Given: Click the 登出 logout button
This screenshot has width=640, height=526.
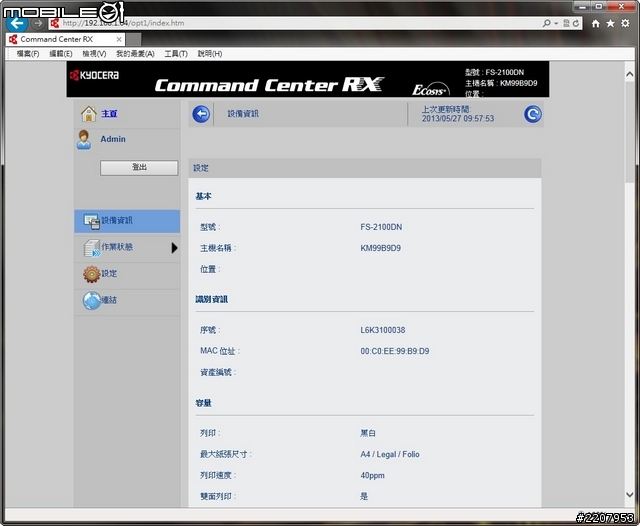Looking at the screenshot, I should (139, 167).
